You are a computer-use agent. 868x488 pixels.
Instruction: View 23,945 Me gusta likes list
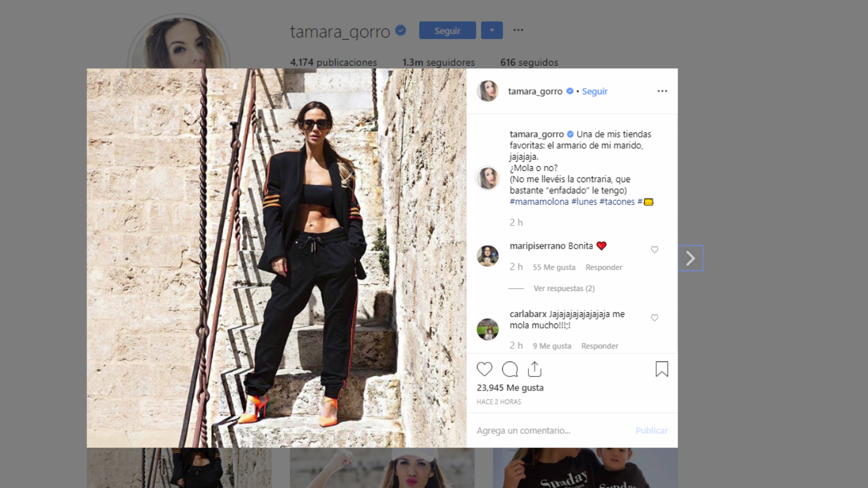(510, 388)
